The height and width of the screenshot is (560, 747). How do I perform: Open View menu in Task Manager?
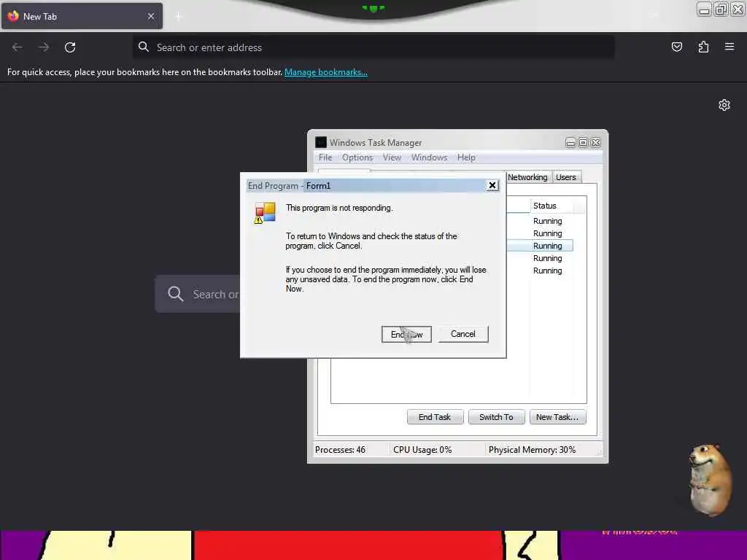(392, 157)
